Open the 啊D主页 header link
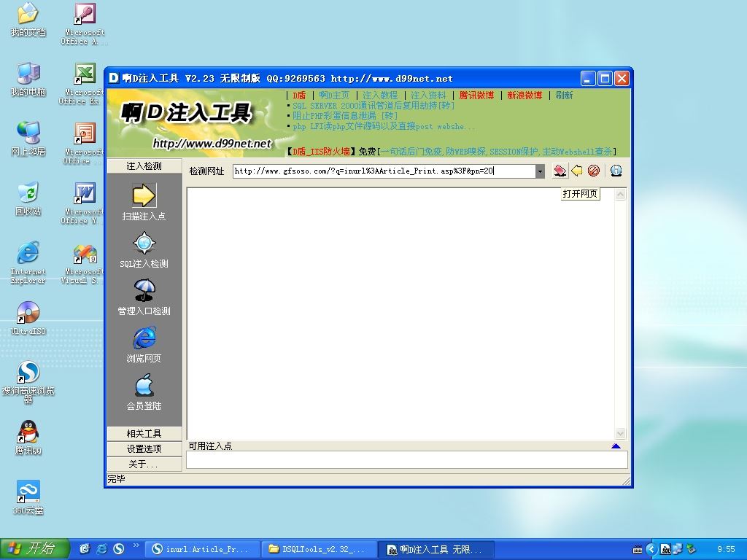 334,96
